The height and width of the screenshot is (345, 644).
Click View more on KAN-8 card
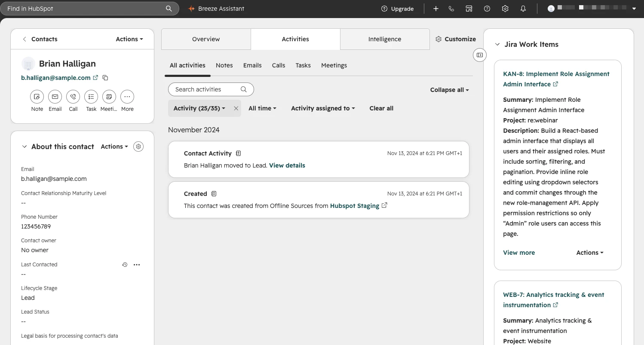coord(519,253)
